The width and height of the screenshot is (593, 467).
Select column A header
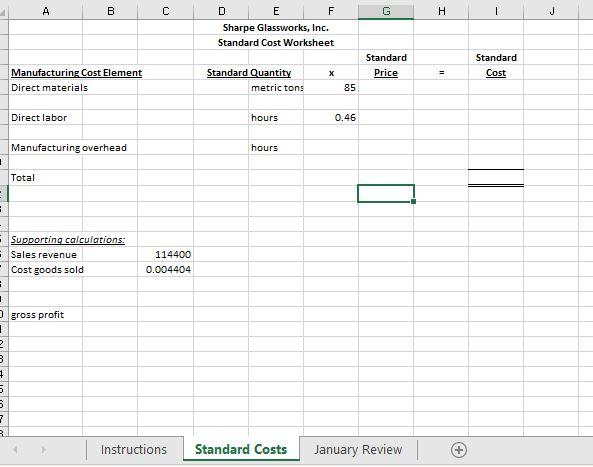[x=46, y=11]
